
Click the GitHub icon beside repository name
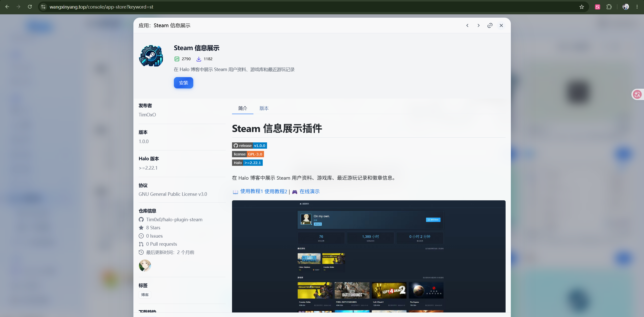pyautogui.click(x=141, y=219)
